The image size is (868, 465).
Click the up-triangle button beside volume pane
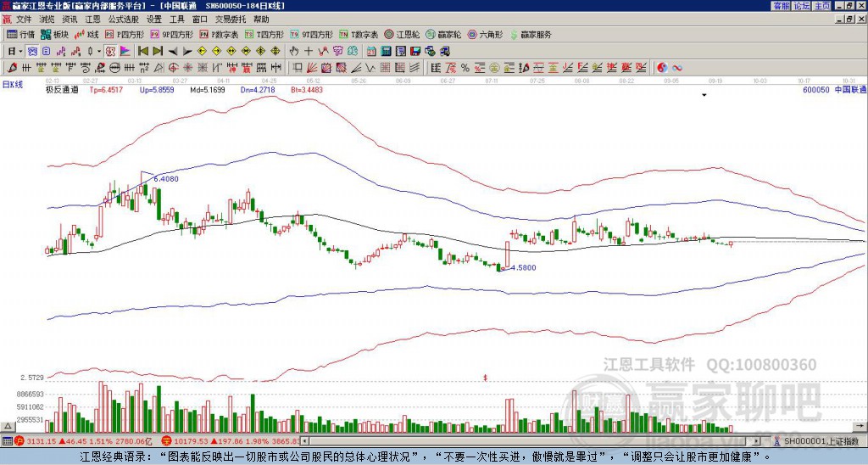click(x=8, y=426)
